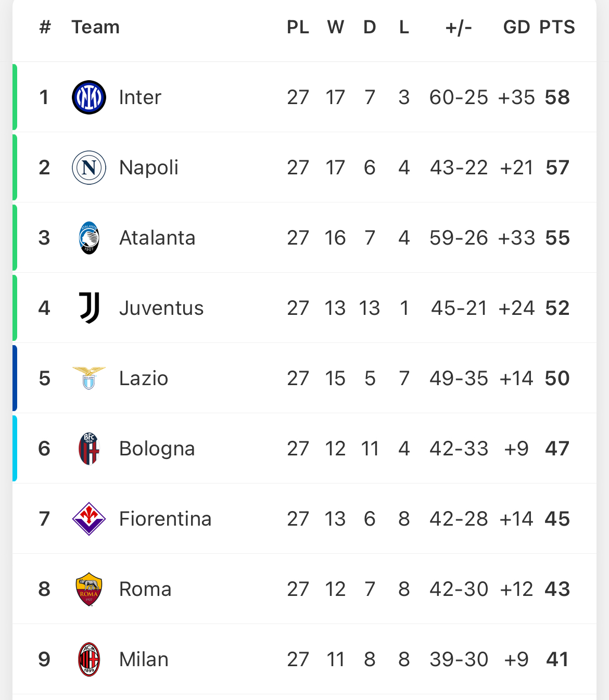The image size is (609, 700).
Task: Tap the Lazio eagle crest
Action: tap(89, 378)
